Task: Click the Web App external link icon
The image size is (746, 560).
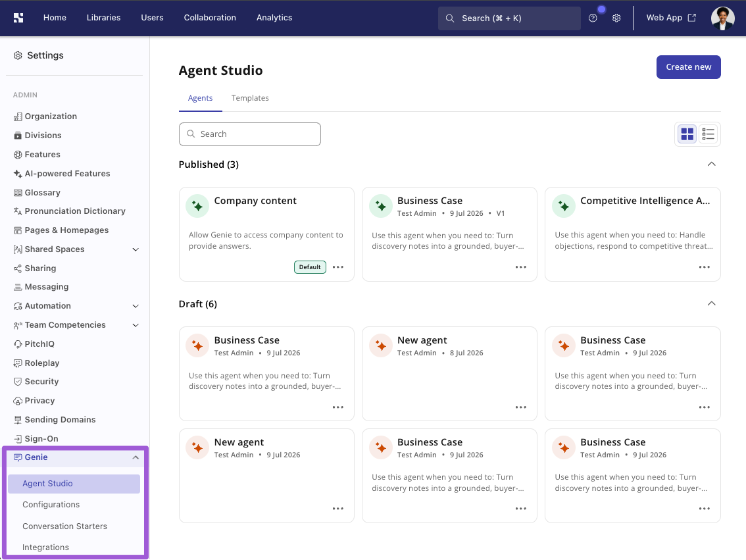Action: coord(692,18)
